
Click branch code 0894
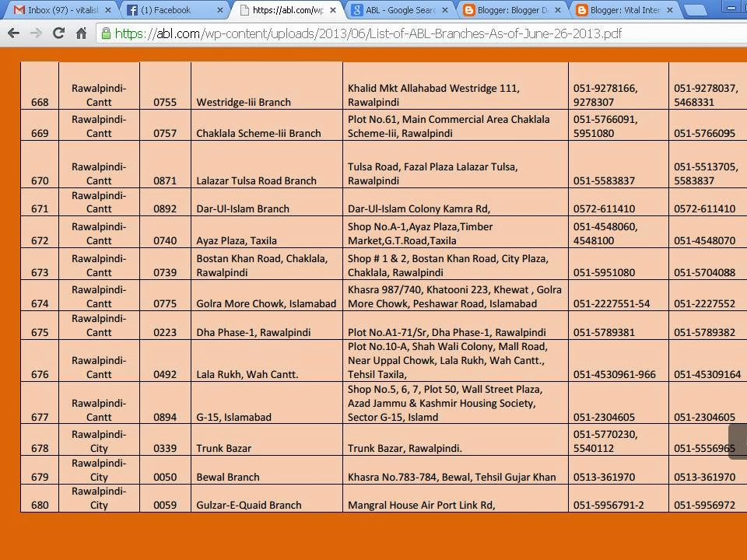(x=165, y=417)
